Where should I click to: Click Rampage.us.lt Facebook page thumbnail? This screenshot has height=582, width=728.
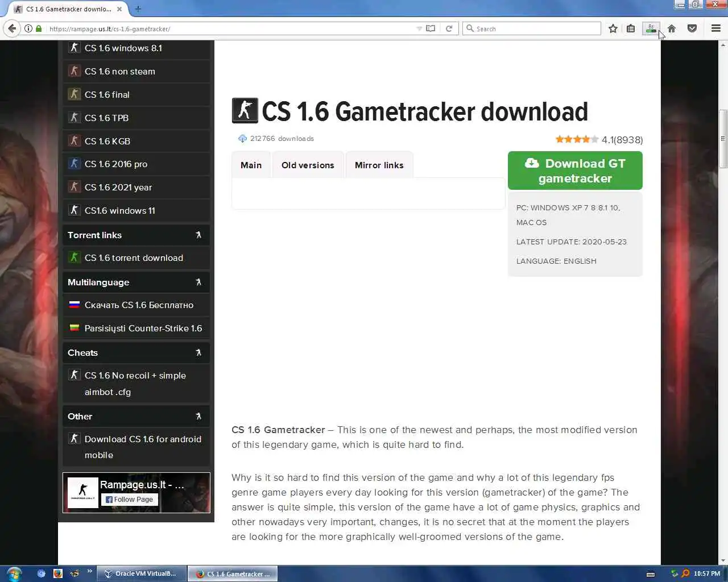coord(83,492)
